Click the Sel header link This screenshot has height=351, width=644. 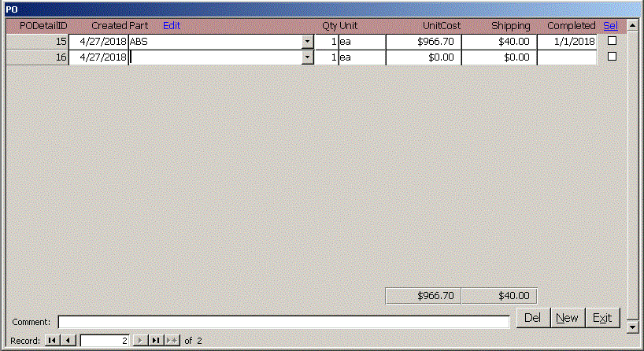pos(610,25)
